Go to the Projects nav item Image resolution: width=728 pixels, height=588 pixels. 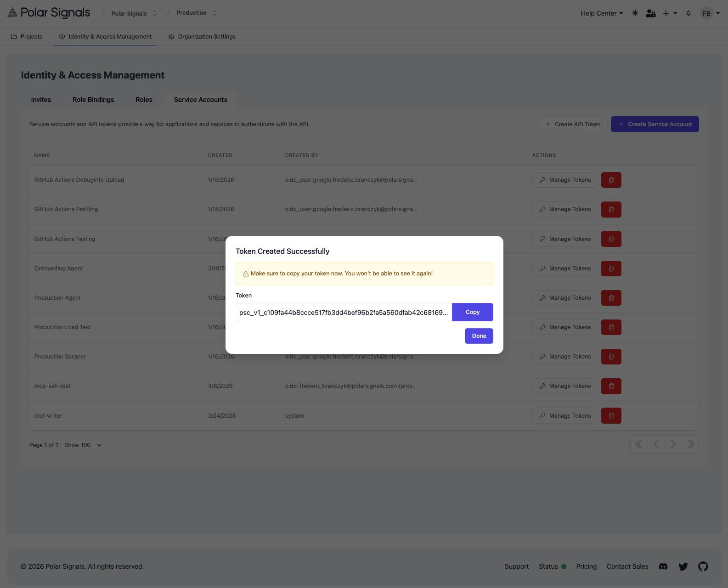point(27,37)
